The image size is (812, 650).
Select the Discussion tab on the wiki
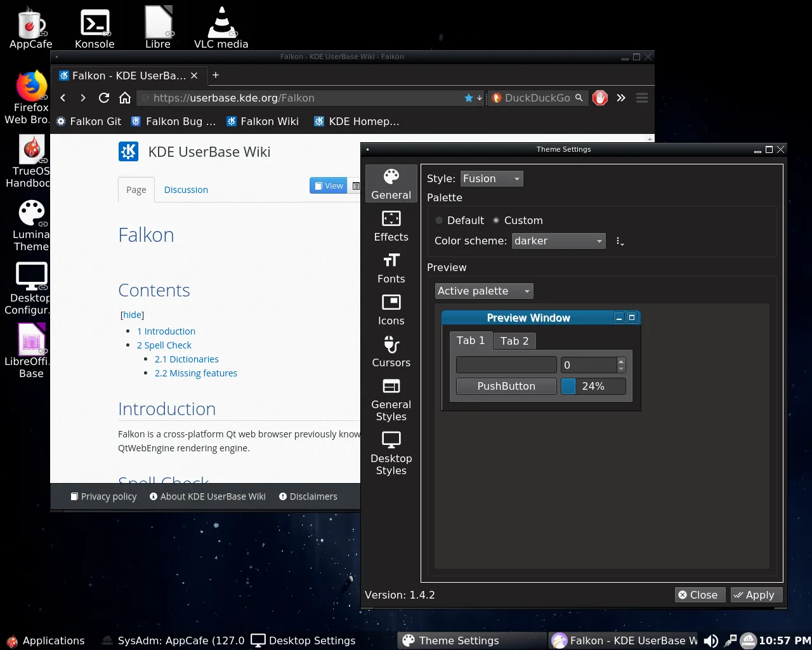coord(186,189)
